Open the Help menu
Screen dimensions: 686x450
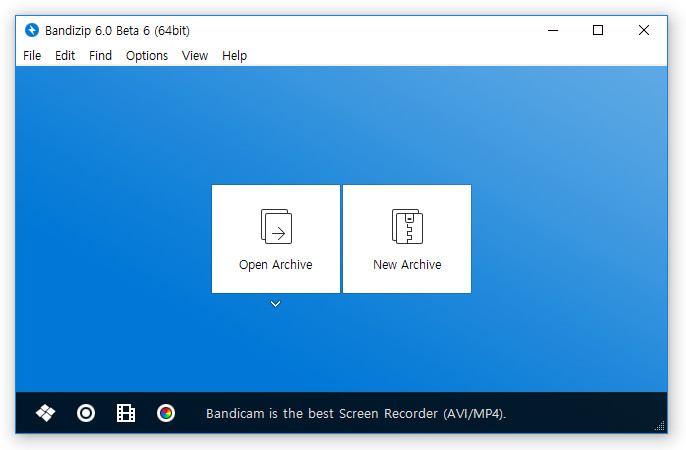[234, 56]
